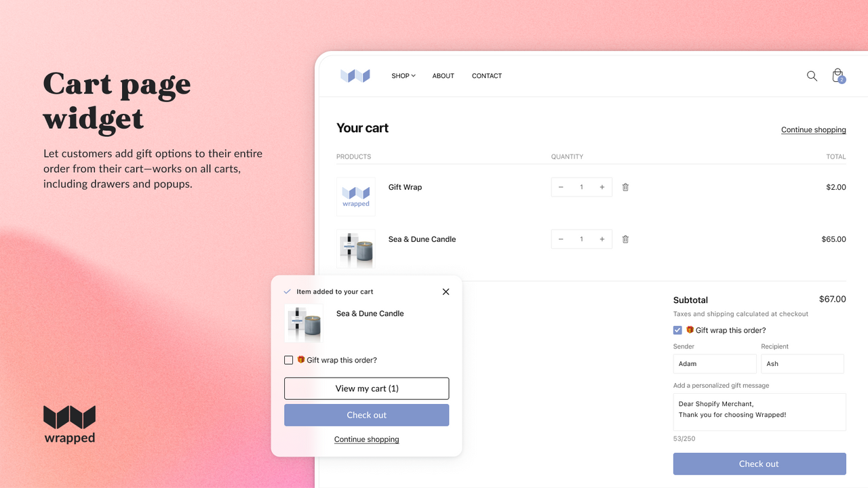Click Continue shopping link on cart page
The image size is (868, 488).
814,129
